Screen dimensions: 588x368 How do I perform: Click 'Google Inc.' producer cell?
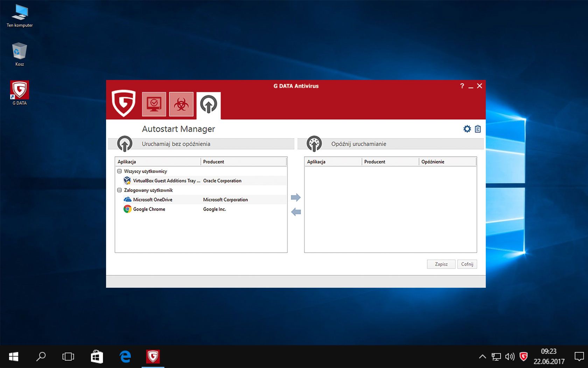pyautogui.click(x=215, y=209)
